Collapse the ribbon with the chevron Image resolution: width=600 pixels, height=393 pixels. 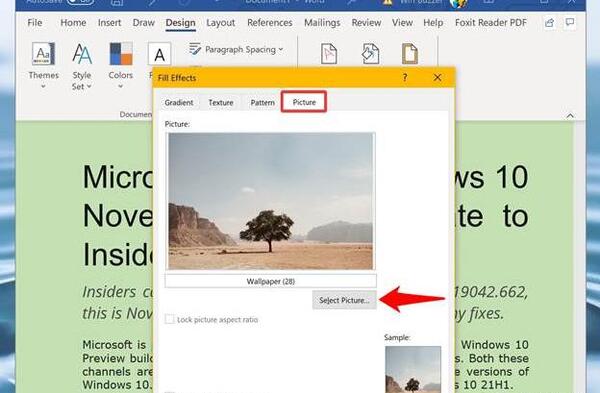[x=570, y=115]
